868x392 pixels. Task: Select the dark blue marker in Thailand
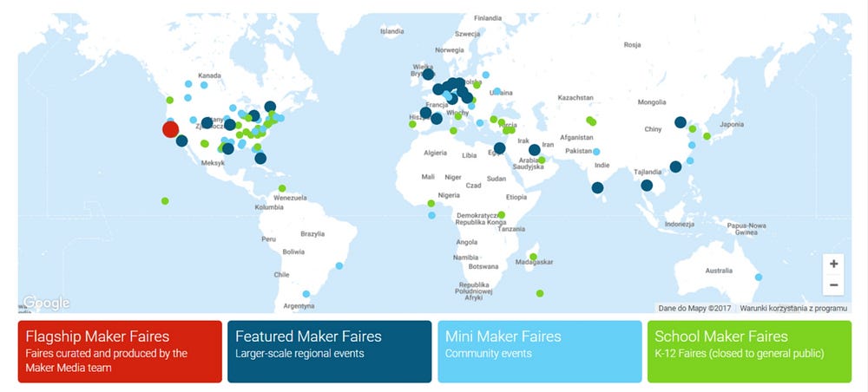click(647, 185)
